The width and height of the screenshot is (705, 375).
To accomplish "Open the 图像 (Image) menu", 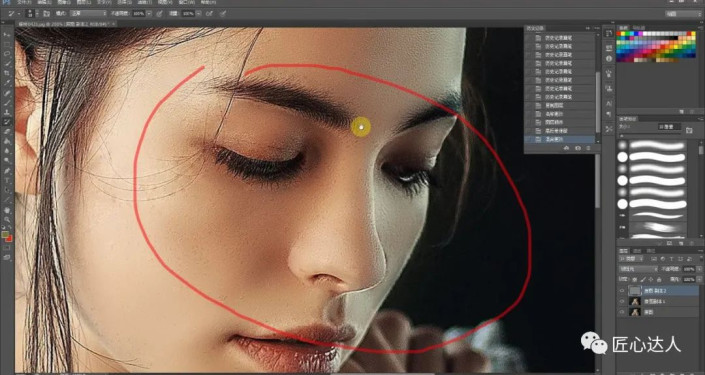I will click(64, 2).
